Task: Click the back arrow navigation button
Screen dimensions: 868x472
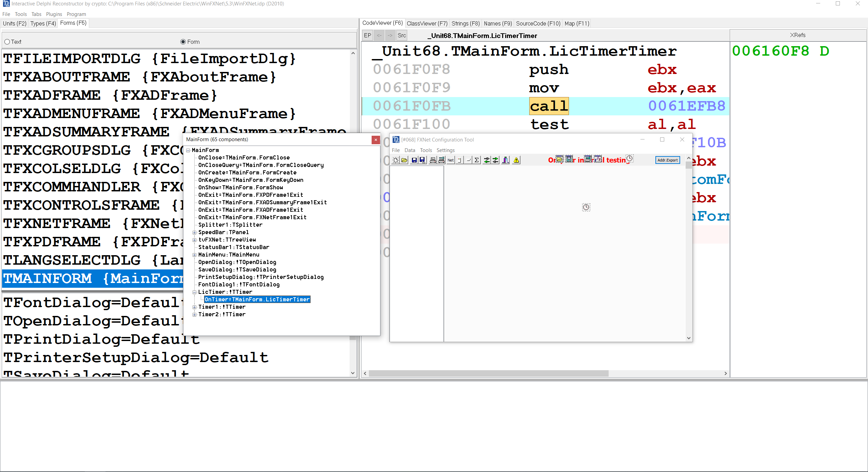Action: (379, 35)
